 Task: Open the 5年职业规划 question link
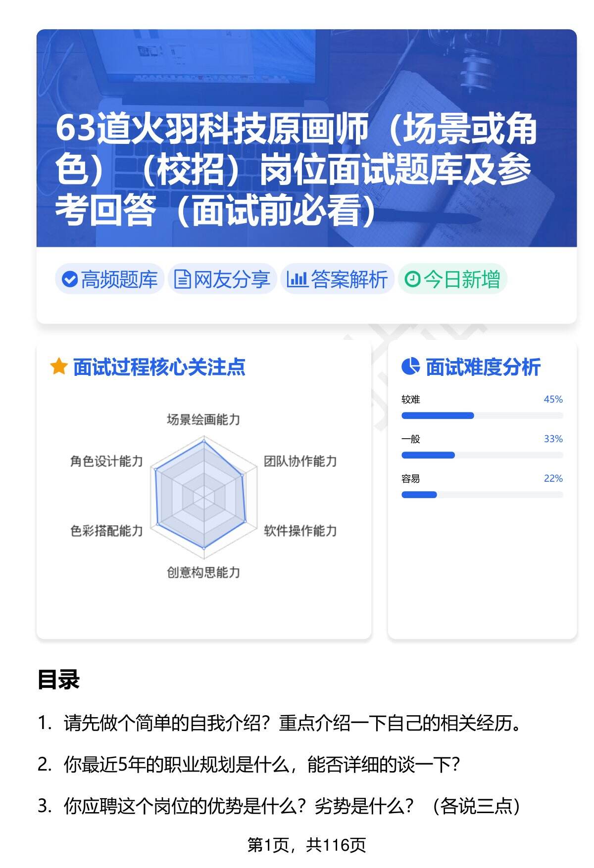click(x=262, y=765)
